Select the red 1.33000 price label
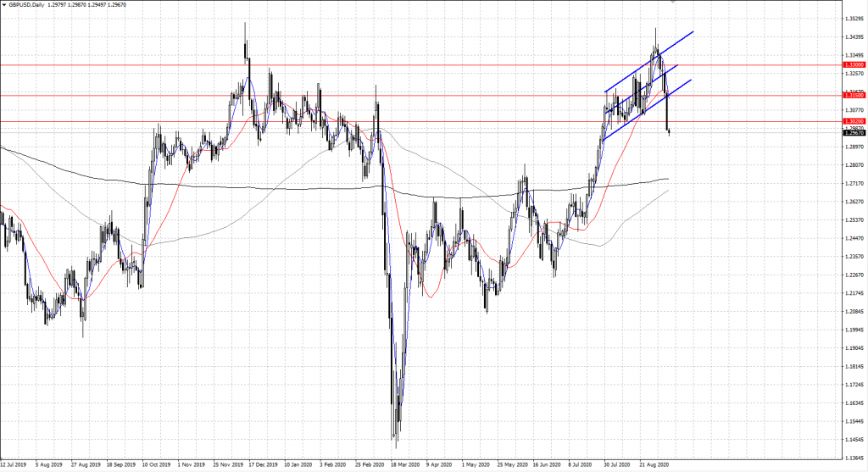This screenshot has height=472, width=868. (x=854, y=64)
